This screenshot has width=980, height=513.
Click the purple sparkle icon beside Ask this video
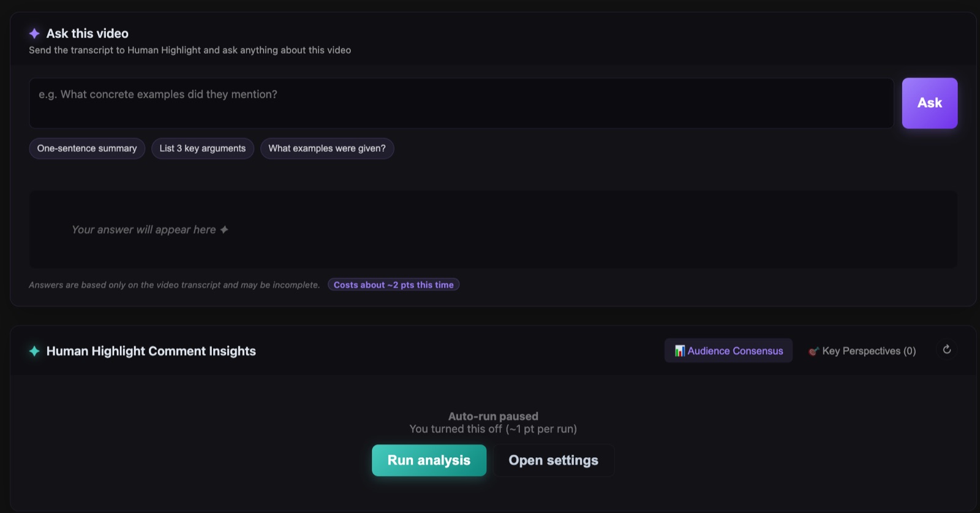point(34,33)
